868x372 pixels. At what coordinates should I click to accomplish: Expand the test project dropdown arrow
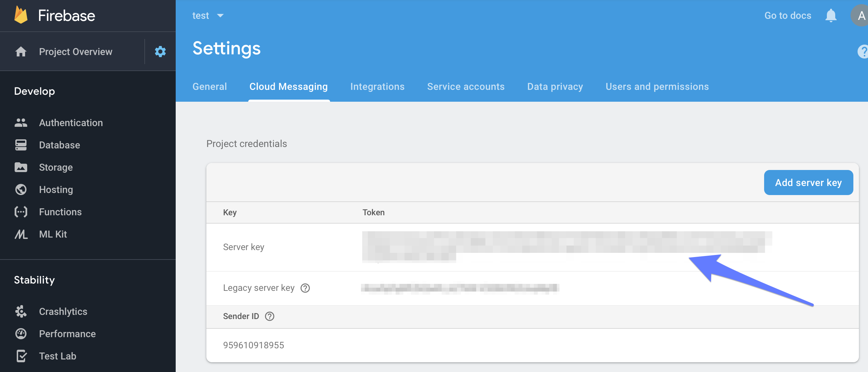(220, 16)
